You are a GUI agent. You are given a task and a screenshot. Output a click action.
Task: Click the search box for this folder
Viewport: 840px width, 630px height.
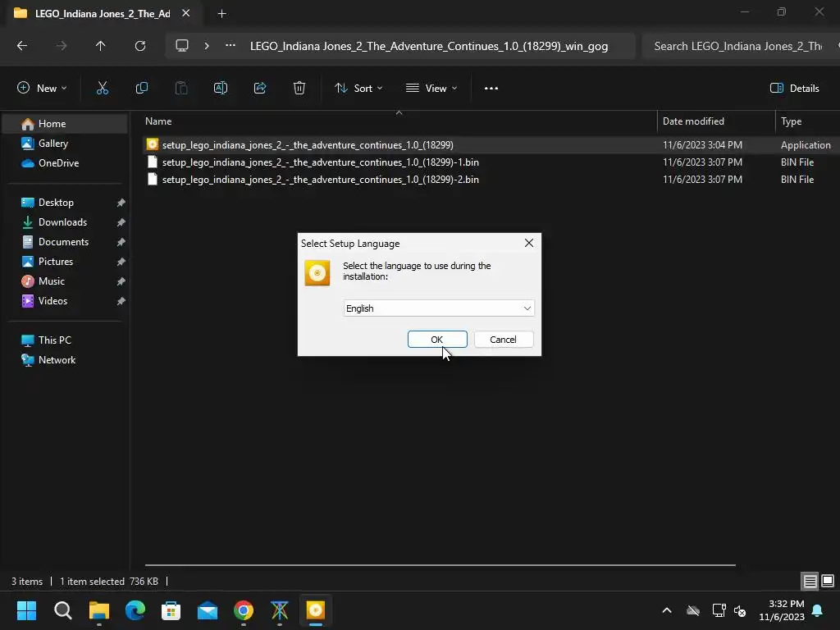pos(739,46)
